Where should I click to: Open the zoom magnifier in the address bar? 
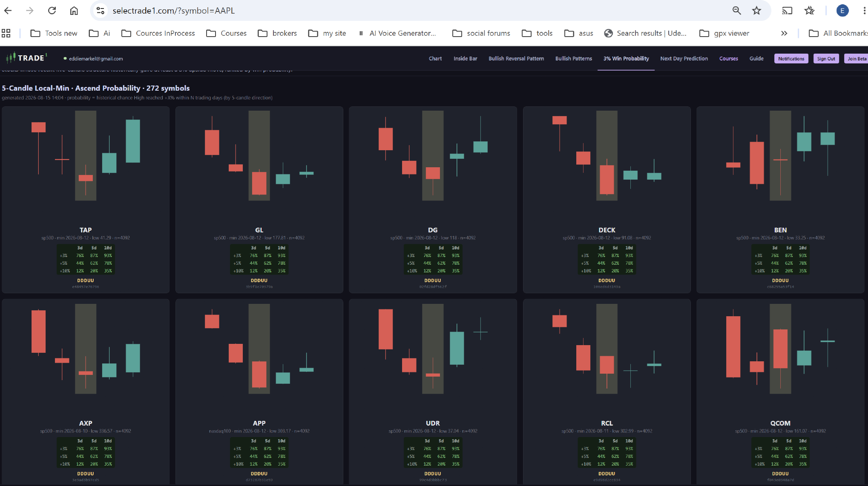point(736,11)
